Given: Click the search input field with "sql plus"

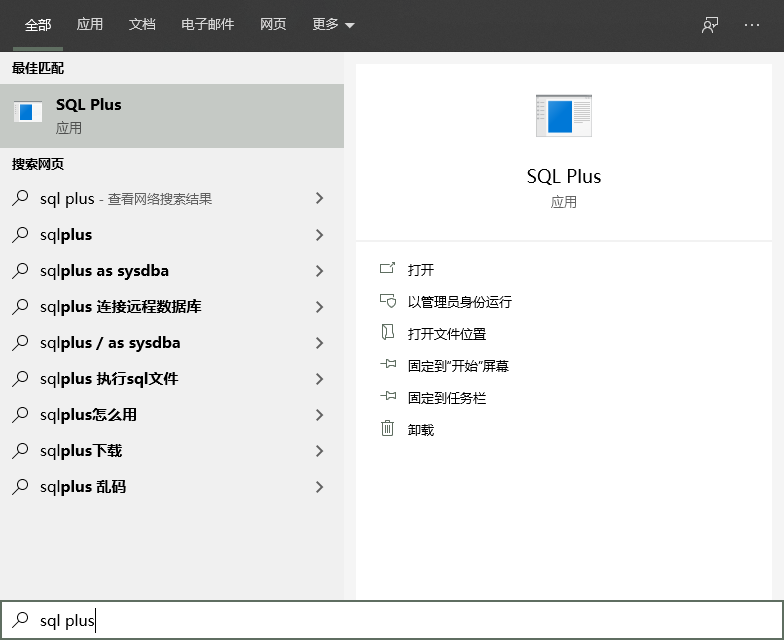Looking at the screenshot, I should 392,620.
